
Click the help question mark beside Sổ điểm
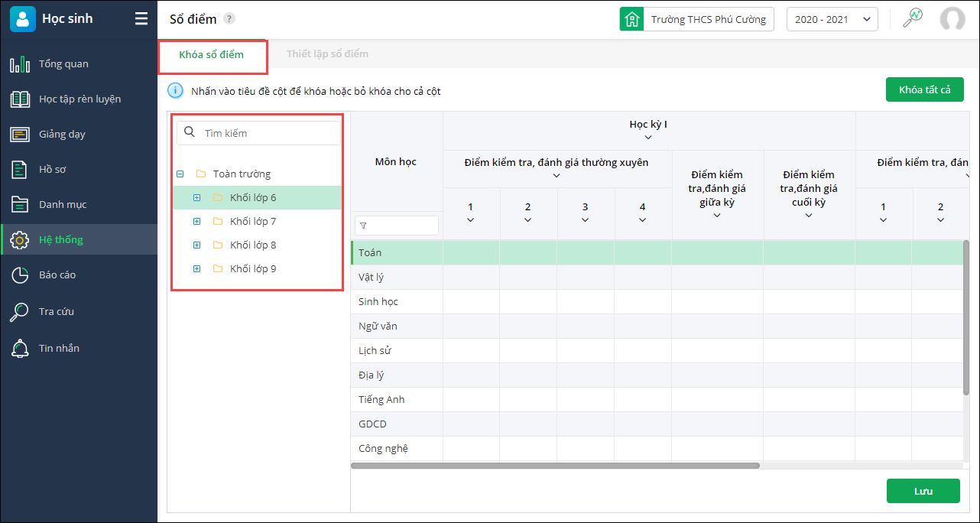click(229, 19)
